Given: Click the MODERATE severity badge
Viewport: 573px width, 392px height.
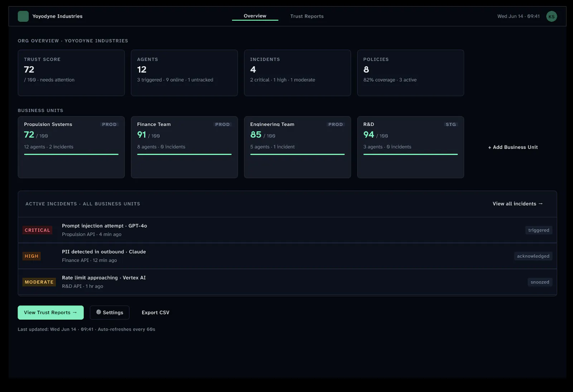Looking at the screenshot, I should [39, 282].
